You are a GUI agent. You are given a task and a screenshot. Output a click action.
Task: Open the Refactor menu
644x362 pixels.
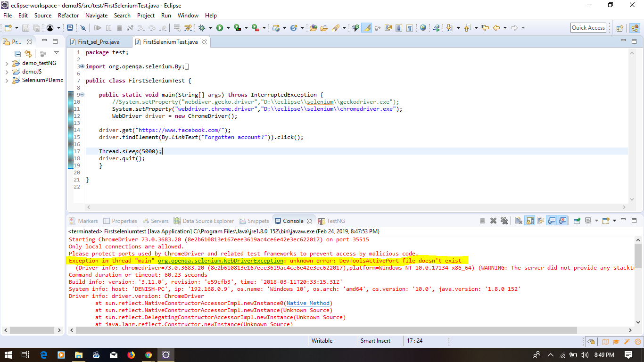[68, 16]
